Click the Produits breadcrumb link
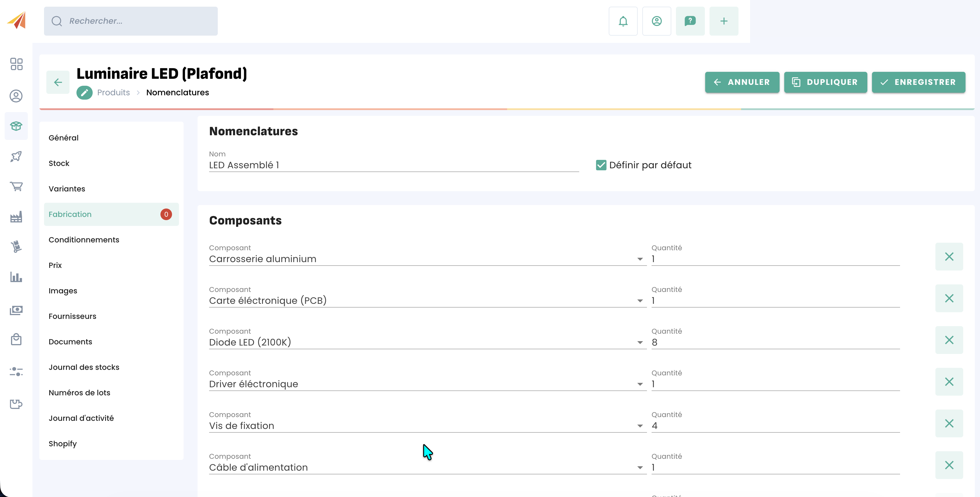980x497 pixels. click(113, 92)
